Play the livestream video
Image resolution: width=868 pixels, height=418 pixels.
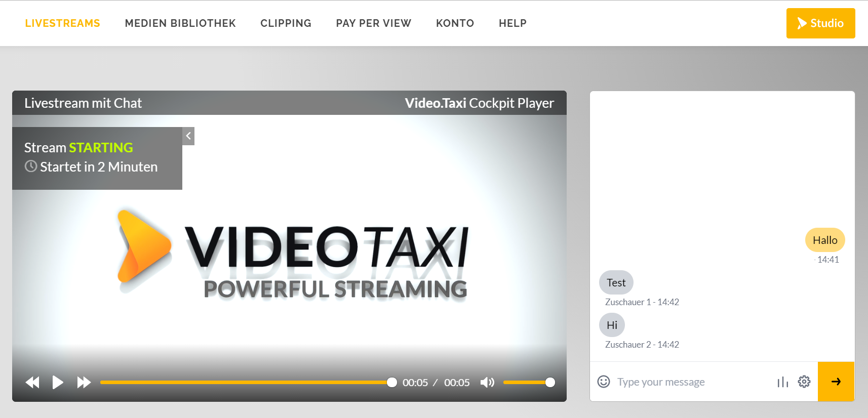(58, 383)
